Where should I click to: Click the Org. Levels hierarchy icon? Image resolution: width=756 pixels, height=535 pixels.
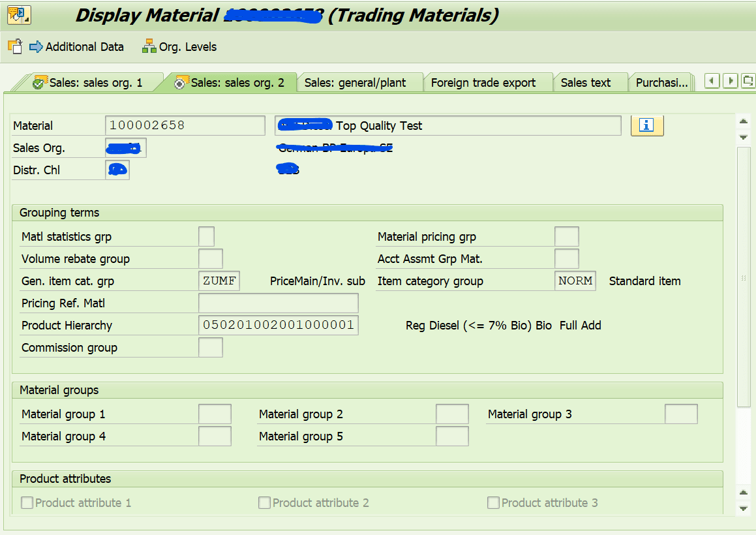tap(148, 47)
